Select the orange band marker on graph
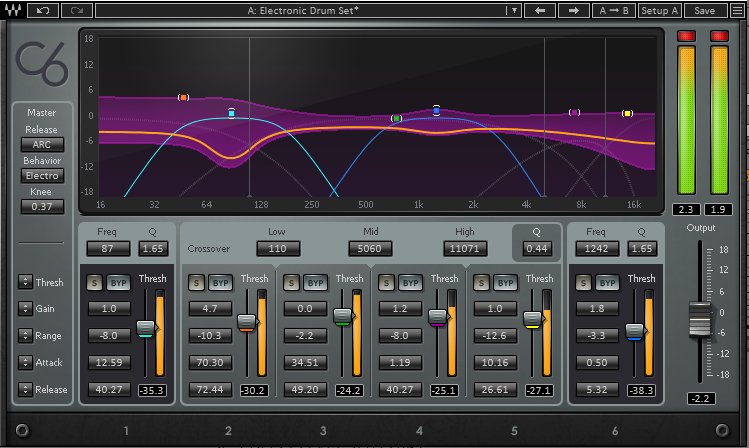Screen dimensions: 749x448 pyautogui.click(x=183, y=97)
